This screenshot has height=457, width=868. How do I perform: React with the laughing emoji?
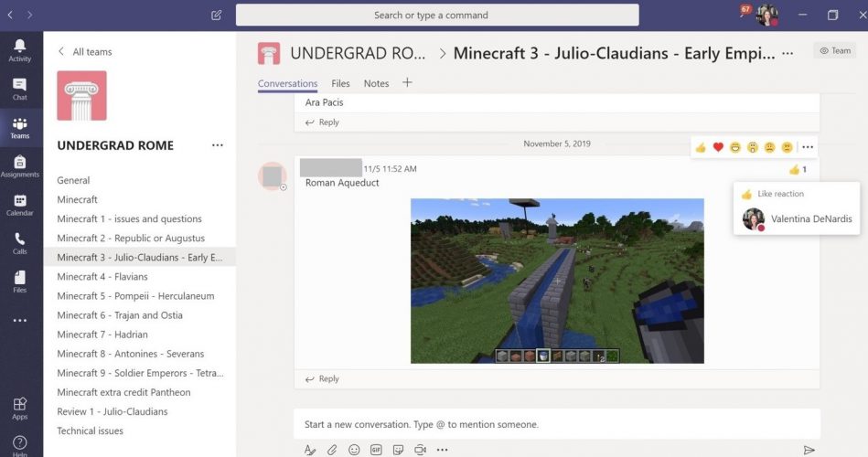(735, 147)
